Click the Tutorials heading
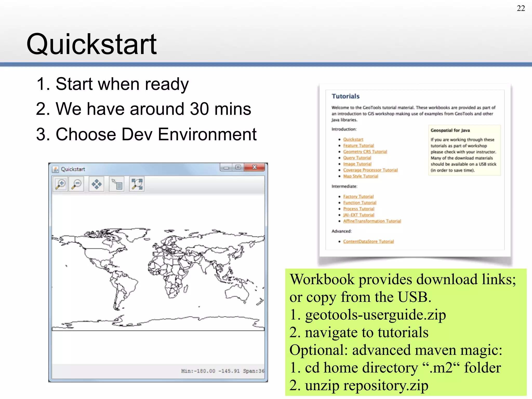Screen dimensions: 532x399 pyautogui.click(x=345, y=96)
